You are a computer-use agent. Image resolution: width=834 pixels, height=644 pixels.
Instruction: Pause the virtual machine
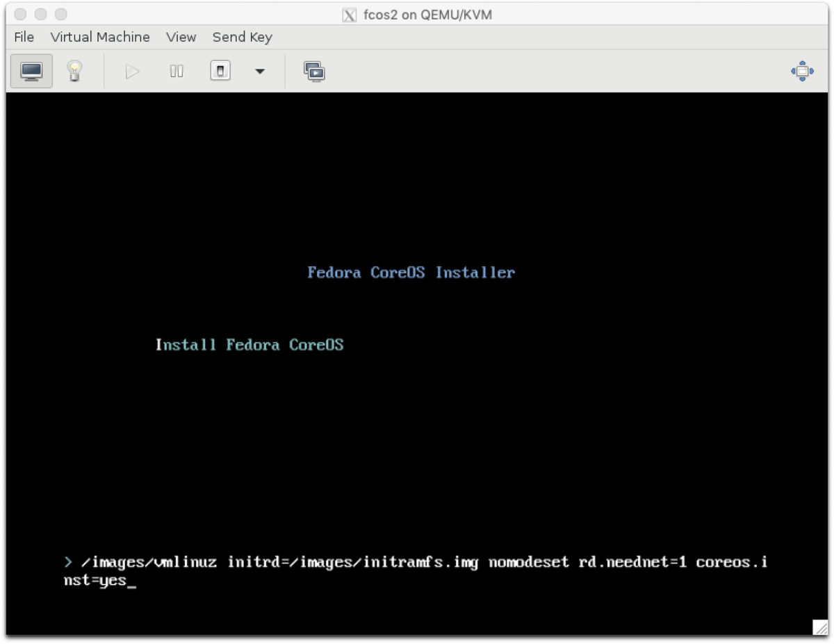tap(177, 71)
